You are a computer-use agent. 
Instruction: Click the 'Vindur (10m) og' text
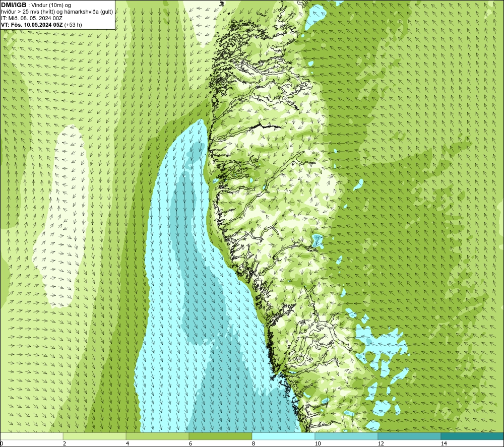51,5
